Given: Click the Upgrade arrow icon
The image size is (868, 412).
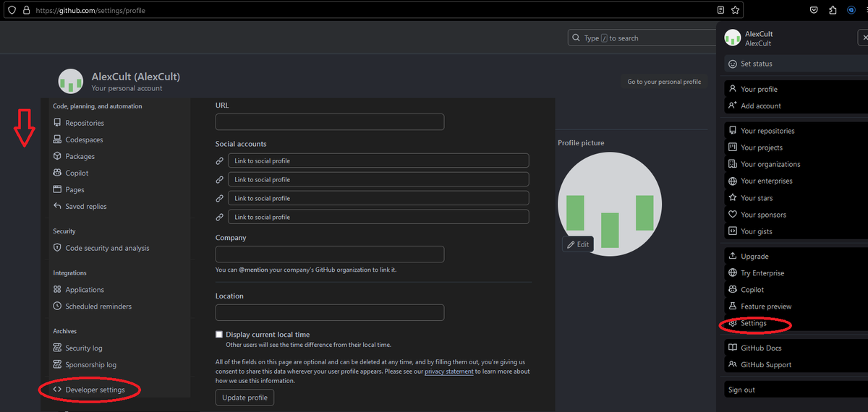Looking at the screenshot, I should point(733,257).
